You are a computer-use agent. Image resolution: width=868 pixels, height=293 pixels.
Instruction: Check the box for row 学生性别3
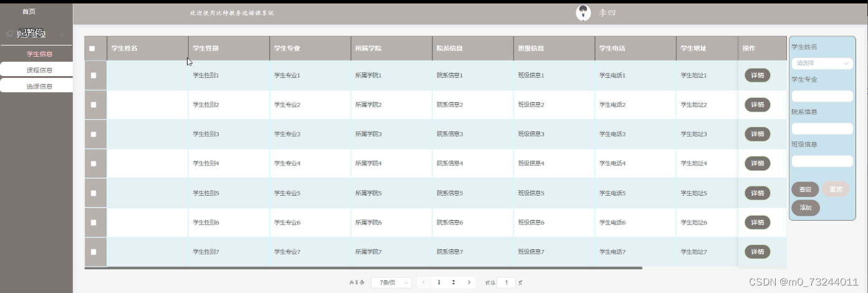(93, 134)
